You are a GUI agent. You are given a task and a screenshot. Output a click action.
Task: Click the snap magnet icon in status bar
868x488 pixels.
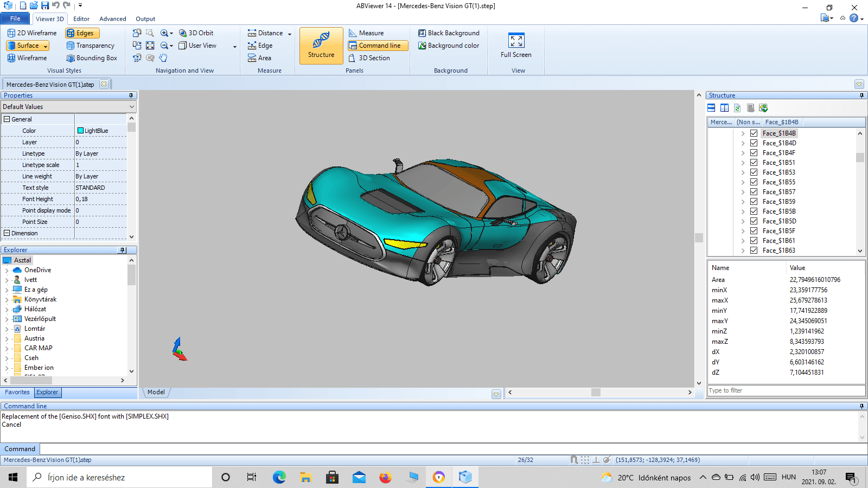point(574,460)
